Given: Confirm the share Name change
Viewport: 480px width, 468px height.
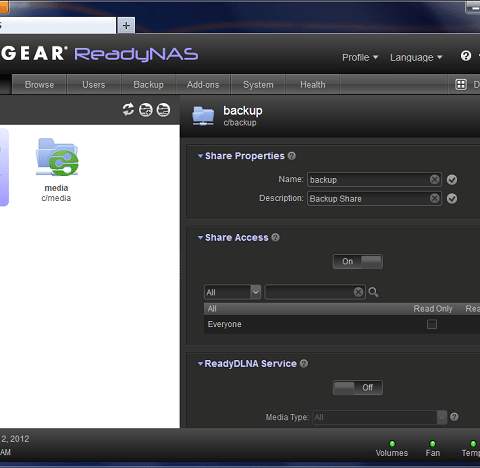Looking at the screenshot, I should 452,180.
